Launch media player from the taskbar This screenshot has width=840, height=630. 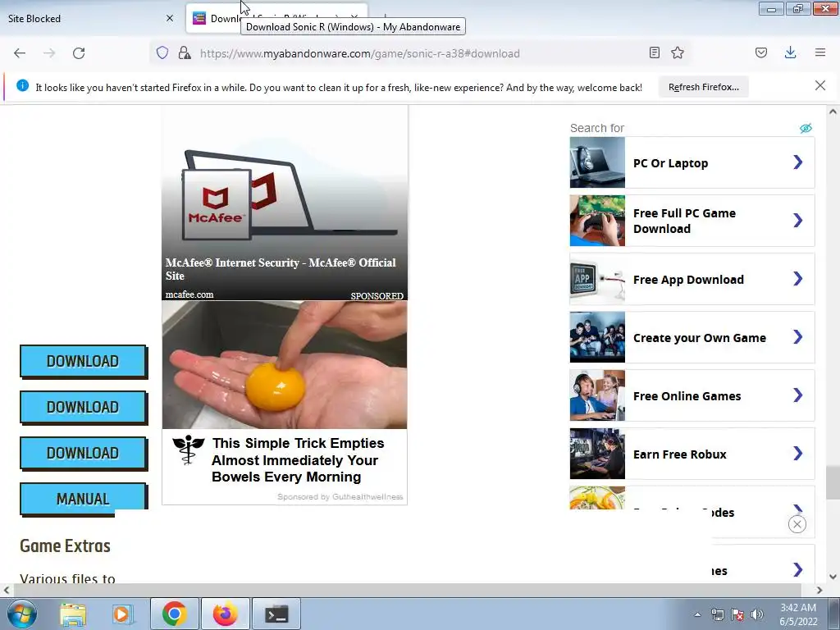tap(122, 614)
